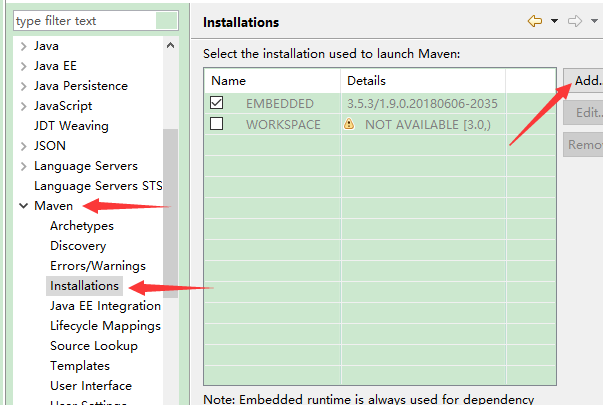Image resolution: width=603 pixels, height=405 pixels.
Task: Open the back history dropdown arrow
Action: click(x=554, y=21)
